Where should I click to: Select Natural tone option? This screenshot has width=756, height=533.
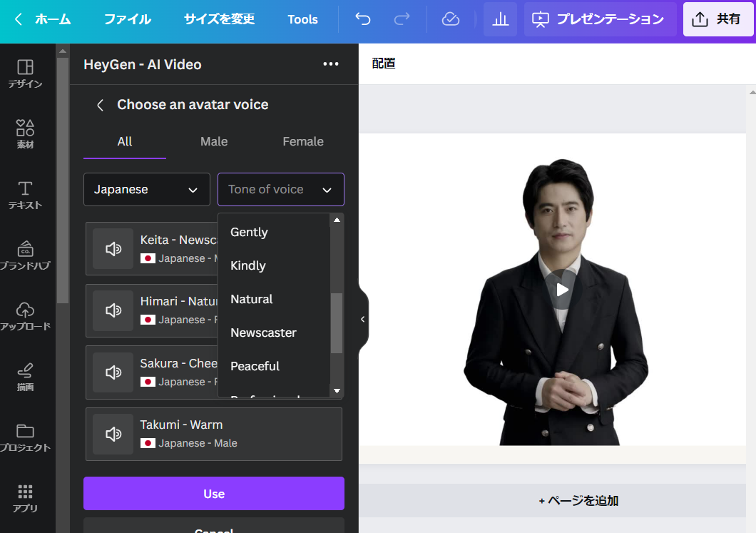pyautogui.click(x=274, y=299)
